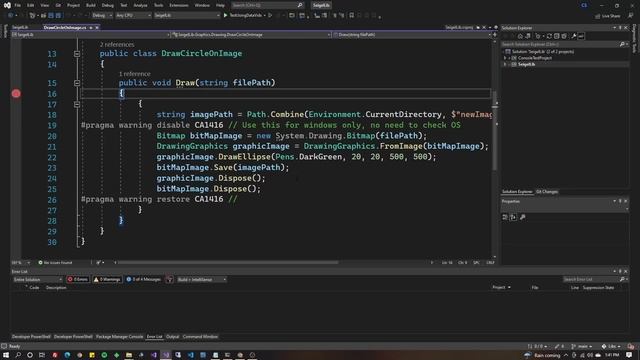Click the editor horizontal scrollbar
The width and height of the screenshot is (640, 360).
[x=227, y=262]
